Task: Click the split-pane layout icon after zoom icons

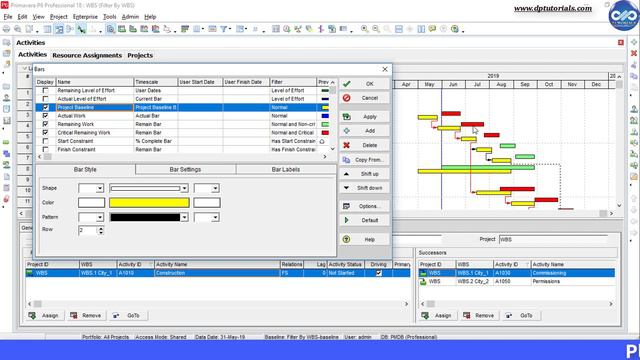Action: [399, 29]
